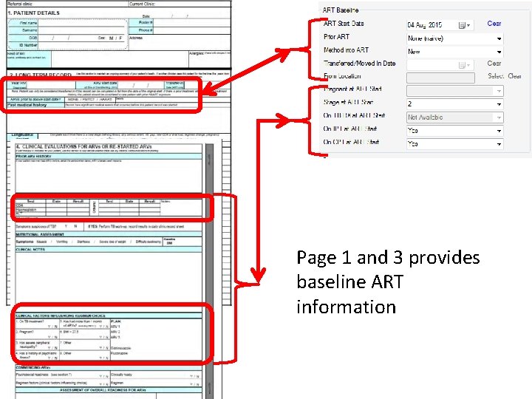Click the 'Page 1 and 3 provides' caption text

[x=388, y=258]
